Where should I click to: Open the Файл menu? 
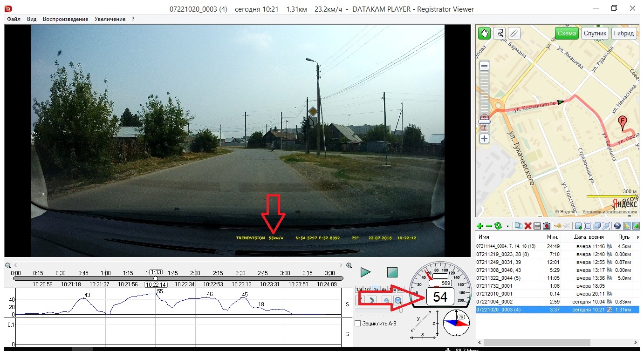click(14, 19)
